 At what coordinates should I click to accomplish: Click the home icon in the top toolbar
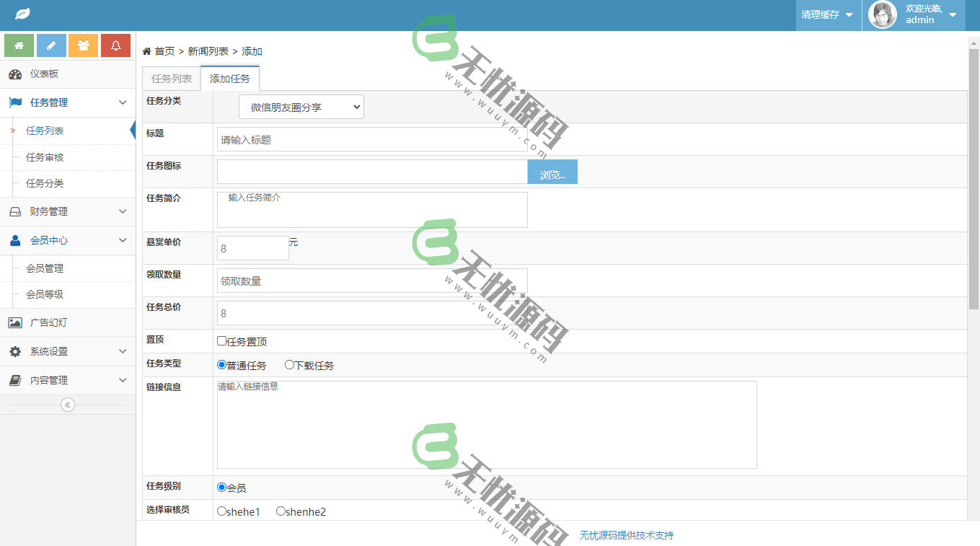tap(19, 45)
